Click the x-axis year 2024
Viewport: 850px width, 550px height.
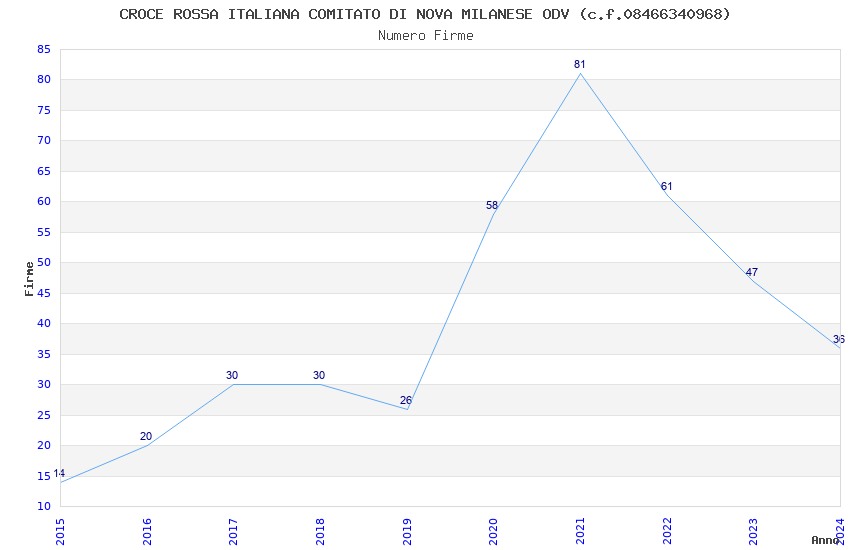tap(840, 532)
